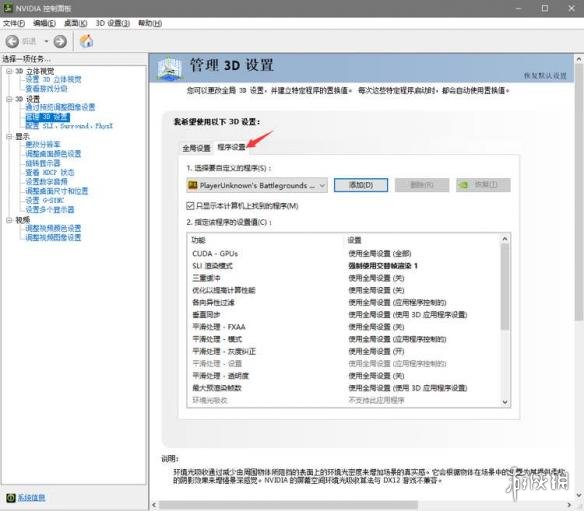Click the settings list vertical scrollbar
584x511 pixels.
tap(505, 320)
